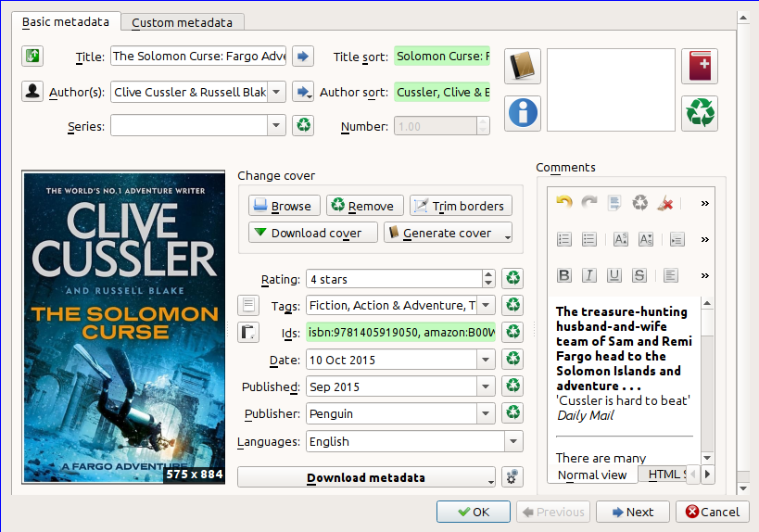Cancel the metadata edit dialog
This screenshot has width=759, height=532.
pos(713,512)
